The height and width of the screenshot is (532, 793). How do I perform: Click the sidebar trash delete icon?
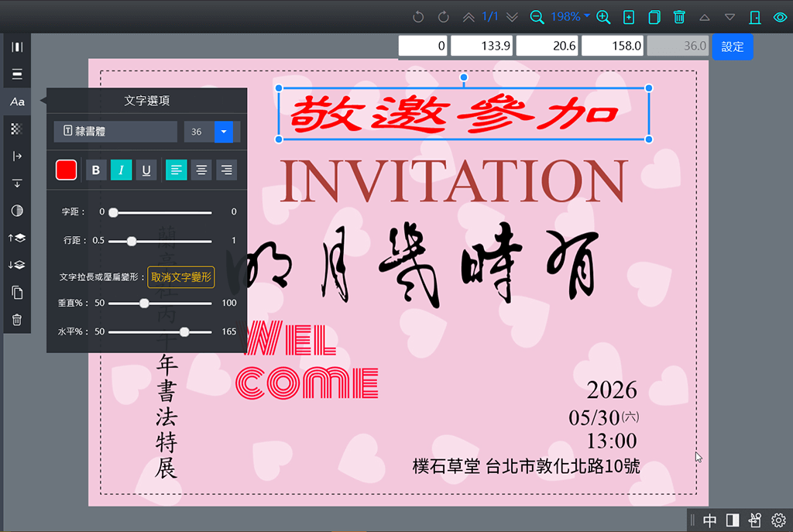[17, 320]
